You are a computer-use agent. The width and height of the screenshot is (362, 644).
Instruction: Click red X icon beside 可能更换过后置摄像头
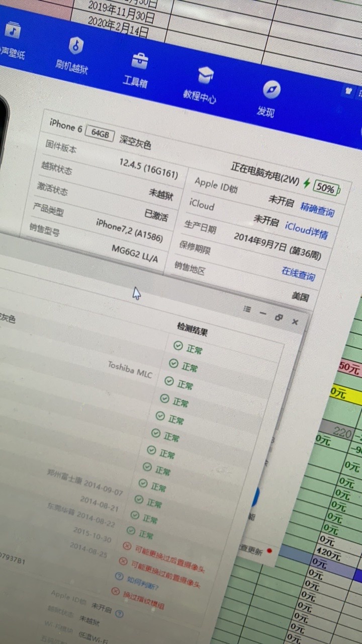coord(127,546)
